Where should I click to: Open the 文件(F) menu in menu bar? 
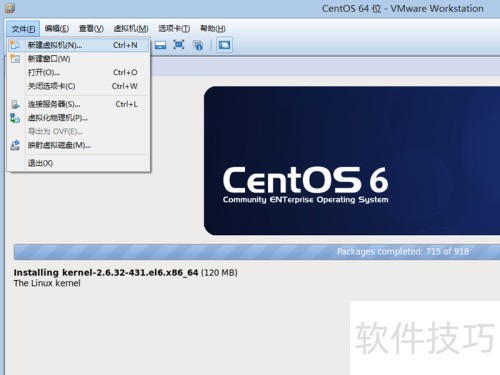pyautogui.click(x=23, y=29)
